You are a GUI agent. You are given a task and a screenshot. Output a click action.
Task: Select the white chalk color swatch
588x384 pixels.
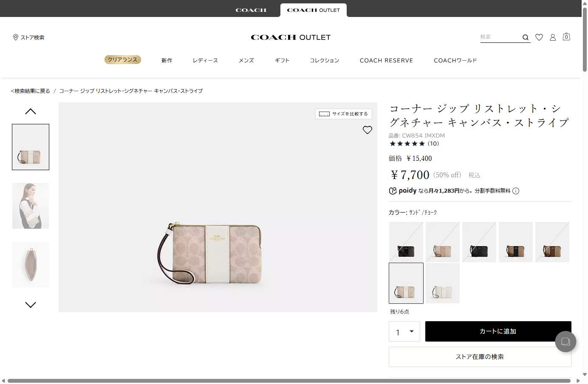[443, 283]
